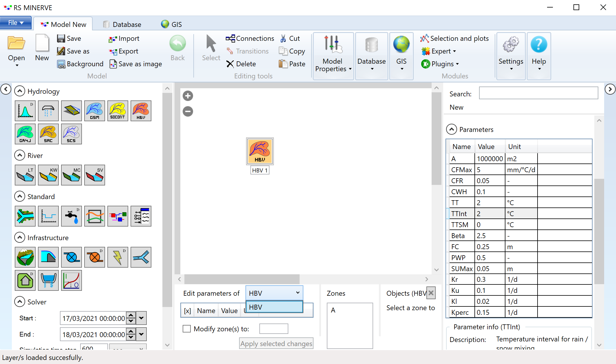Click the canvas horizontal scrollbar thumb
This screenshot has width=616, height=364.
[242, 279]
